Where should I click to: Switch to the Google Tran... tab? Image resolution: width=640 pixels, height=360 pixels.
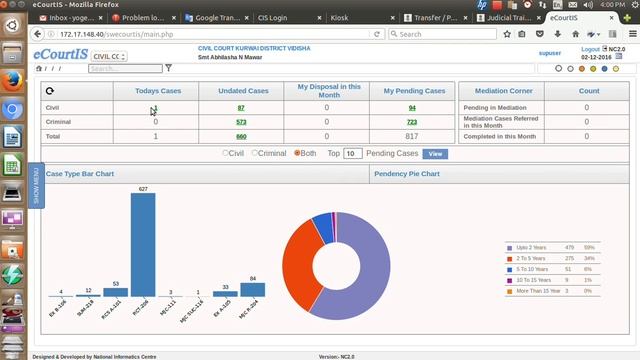(217, 18)
